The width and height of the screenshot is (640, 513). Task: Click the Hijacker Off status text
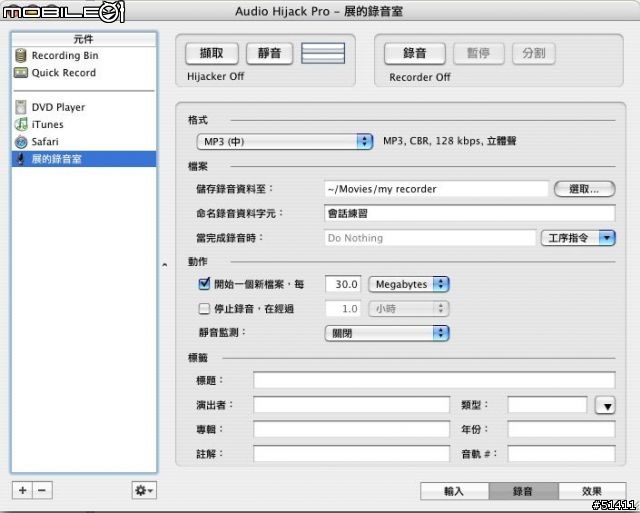[216, 76]
